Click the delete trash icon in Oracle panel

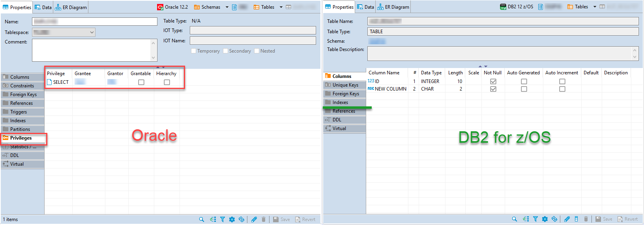[264, 219]
